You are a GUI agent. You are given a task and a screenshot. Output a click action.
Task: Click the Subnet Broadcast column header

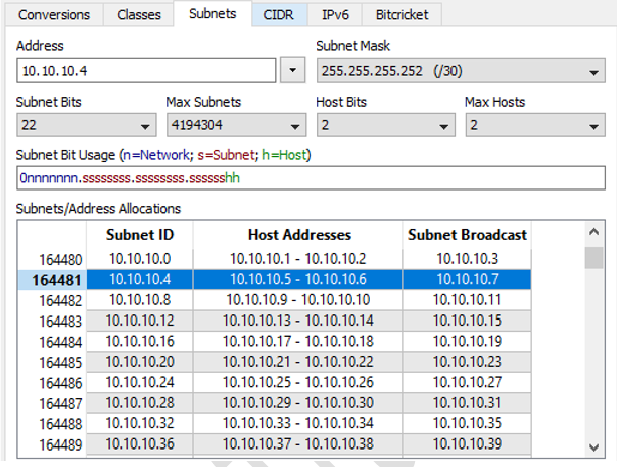[467, 234]
